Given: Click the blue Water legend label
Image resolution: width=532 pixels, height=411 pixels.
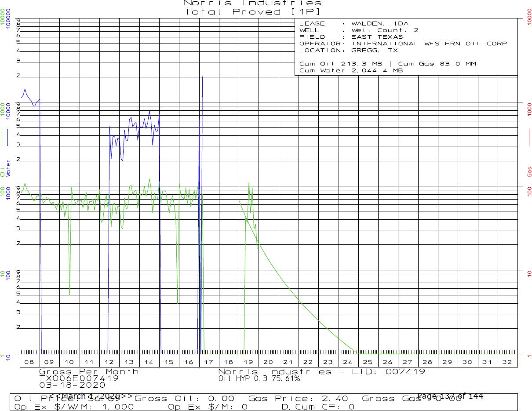Looking at the screenshot, I should [x=8, y=169].
